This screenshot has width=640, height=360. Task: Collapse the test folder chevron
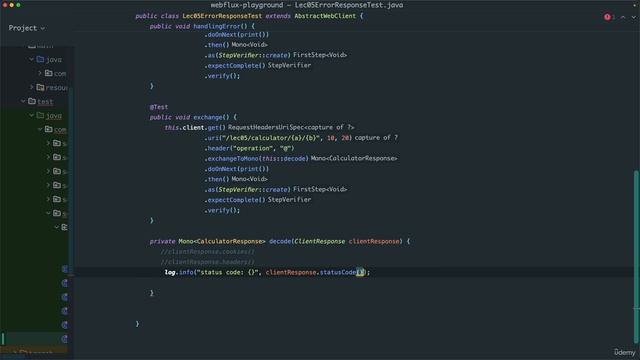23,101
